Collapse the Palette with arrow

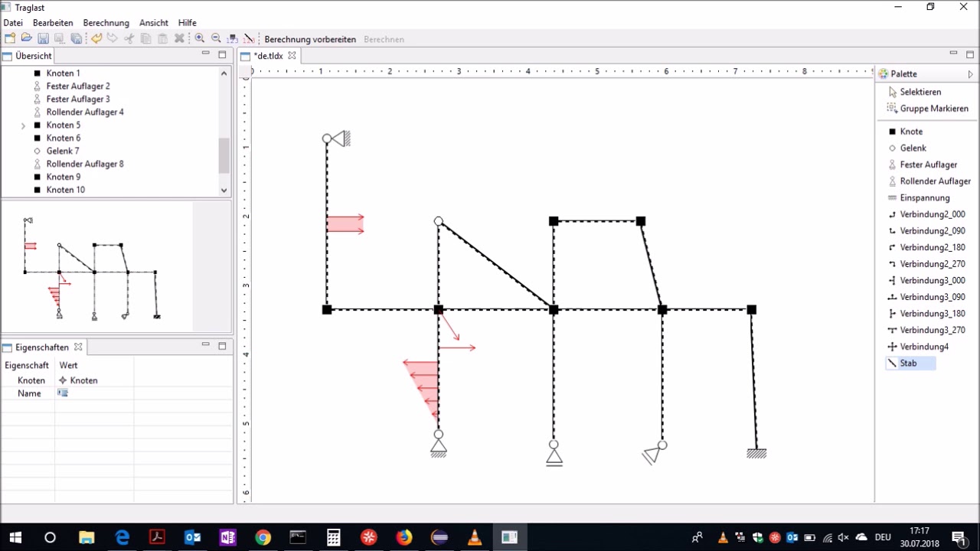tap(971, 74)
